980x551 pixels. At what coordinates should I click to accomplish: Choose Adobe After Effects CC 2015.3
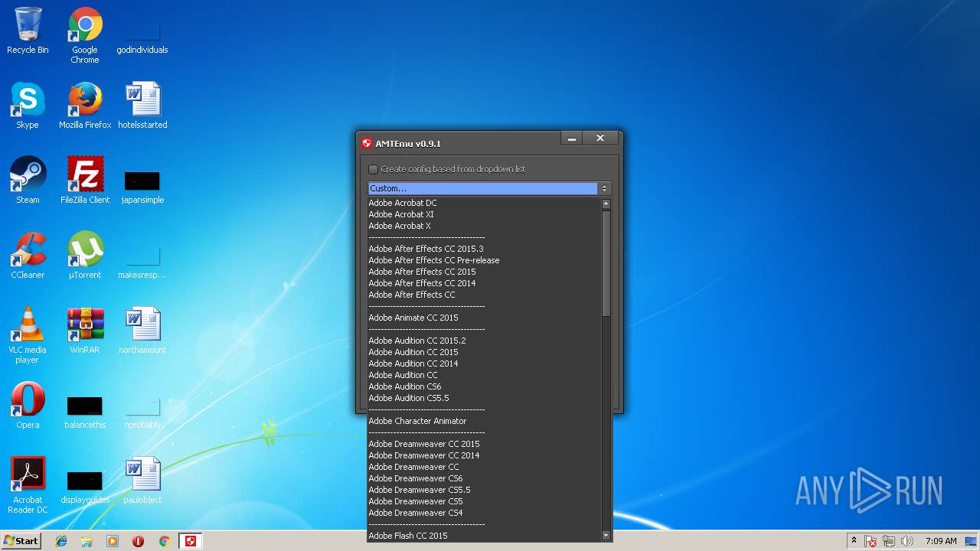coord(484,249)
